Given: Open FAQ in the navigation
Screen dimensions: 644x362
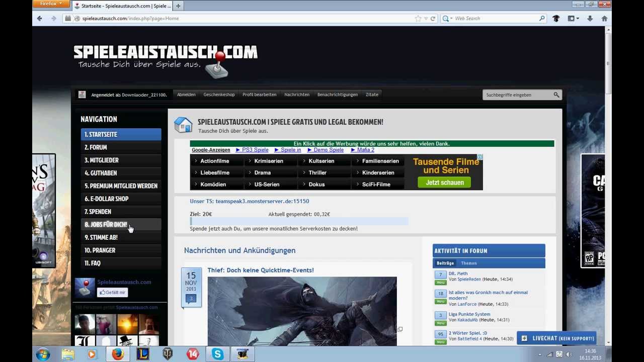Looking at the screenshot, I should click(121, 263).
